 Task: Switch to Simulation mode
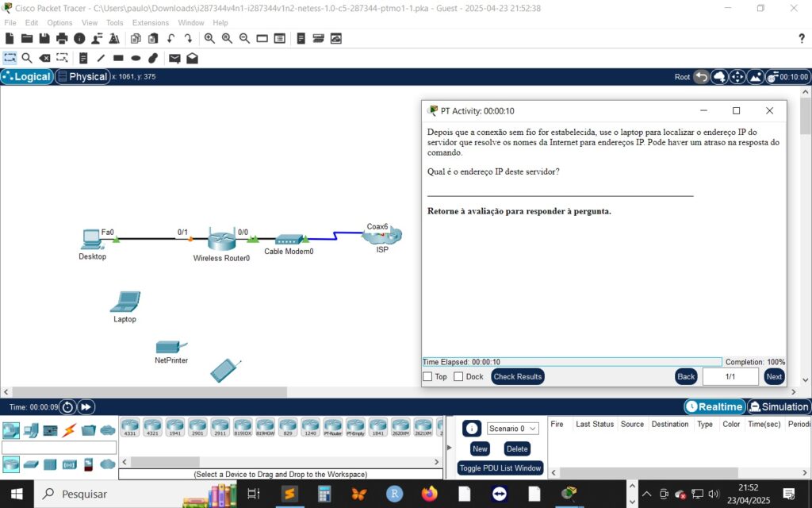[x=779, y=407]
